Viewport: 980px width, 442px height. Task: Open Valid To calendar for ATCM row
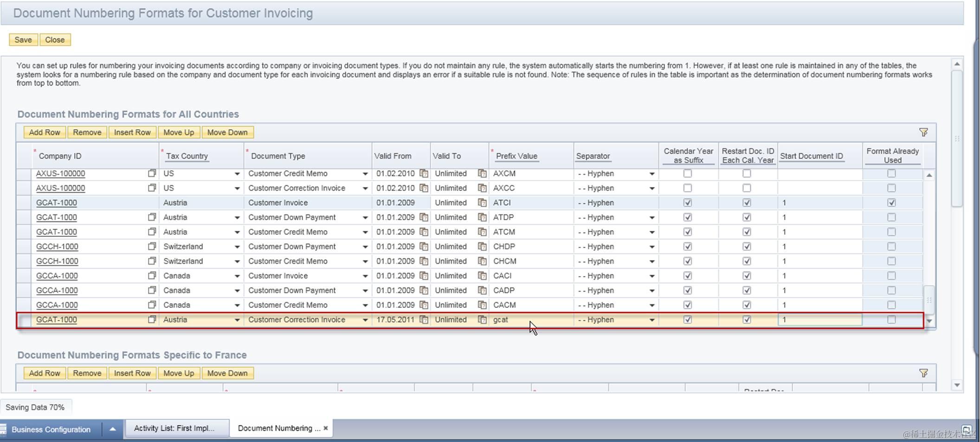pyautogui.click(x=482, y=232)
